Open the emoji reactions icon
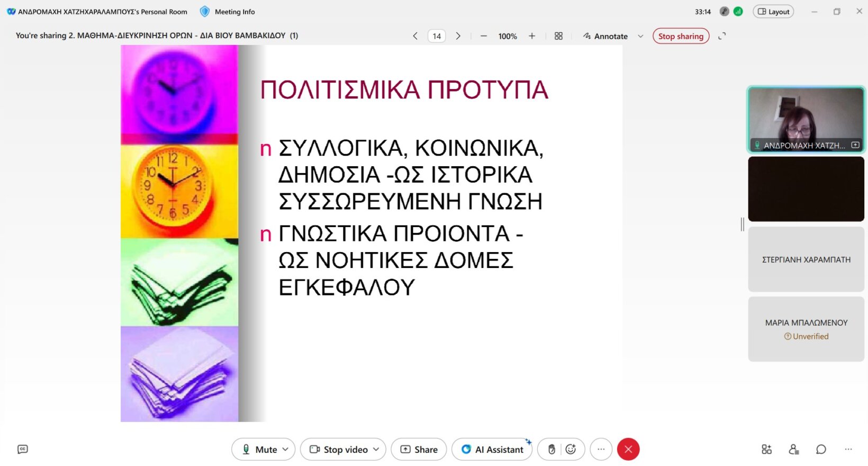868x466 pixels. coord(571,449)
